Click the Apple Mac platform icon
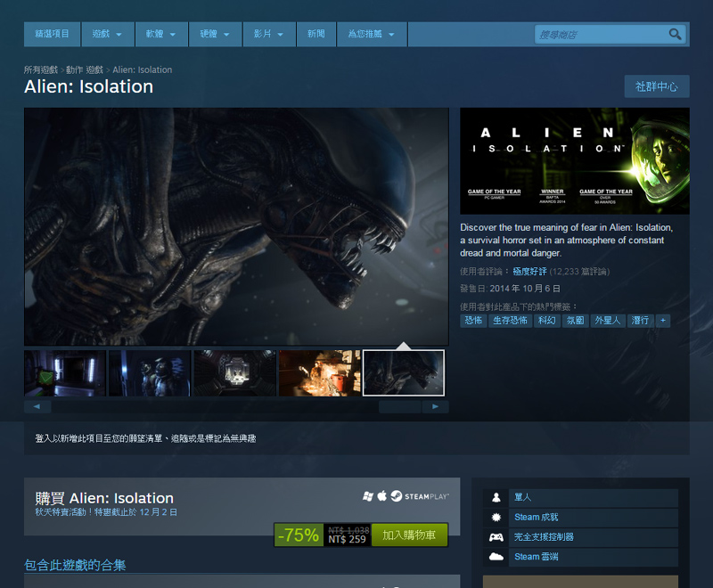 [x=381, y=495]
